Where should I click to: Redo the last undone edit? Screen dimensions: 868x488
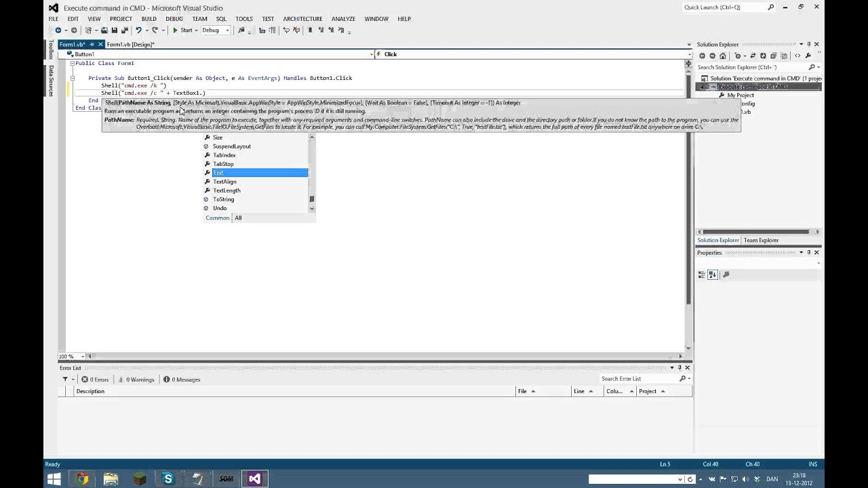[x=155, y=30]
